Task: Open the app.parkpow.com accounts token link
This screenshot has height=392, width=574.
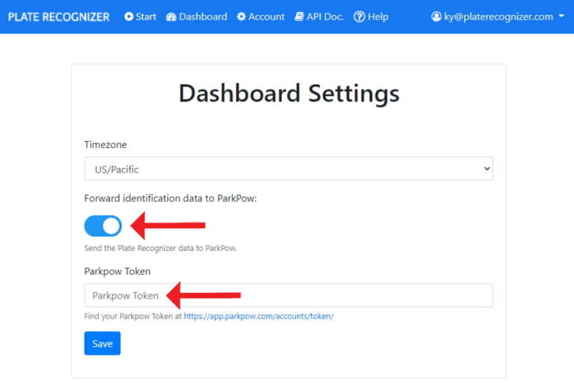Action: coord(259,317)
